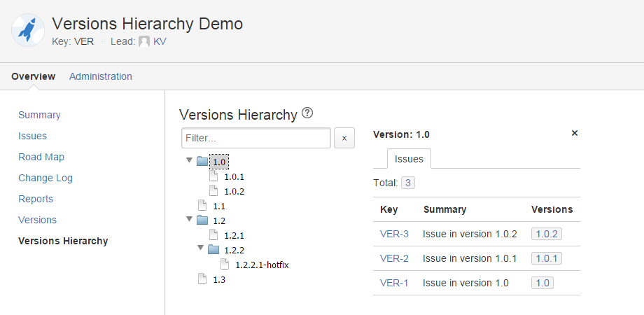The height and width of the screenshot is (315, 644).
Task: Select the Issues tab in version panel
Action: coord(409,159)
